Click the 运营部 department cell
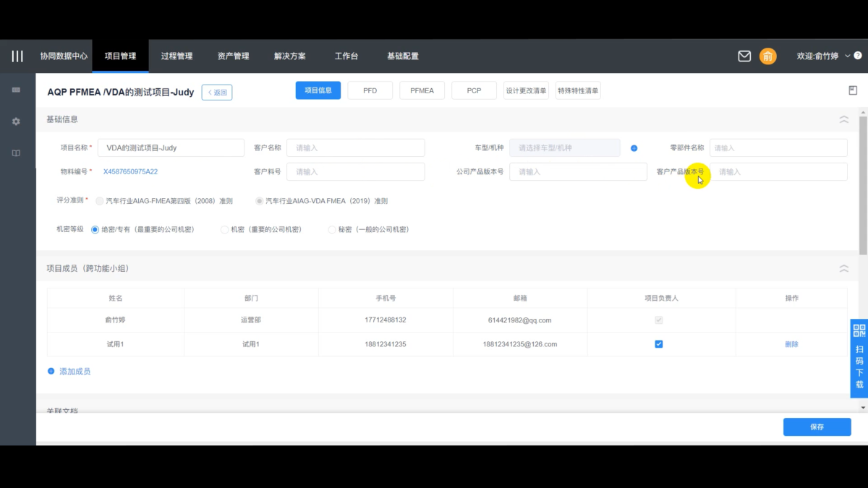The width and height of the screenshot is (868, 488). pyautogui.click(x=251, y=320)
